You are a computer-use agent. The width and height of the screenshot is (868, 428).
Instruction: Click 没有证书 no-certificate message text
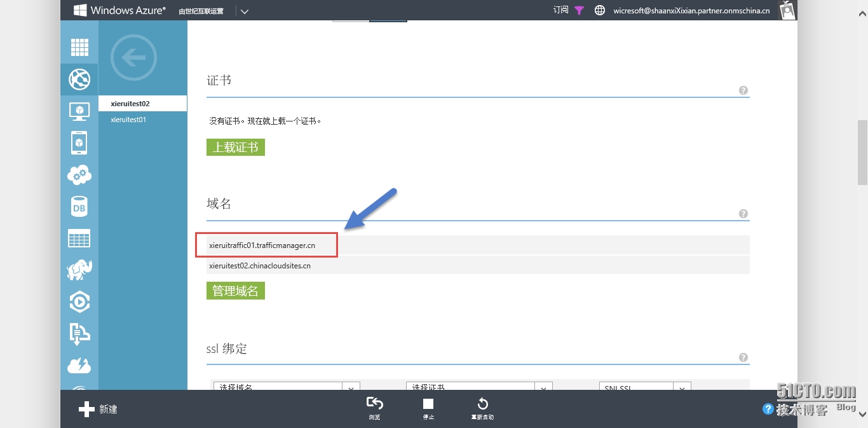point(266,121)
